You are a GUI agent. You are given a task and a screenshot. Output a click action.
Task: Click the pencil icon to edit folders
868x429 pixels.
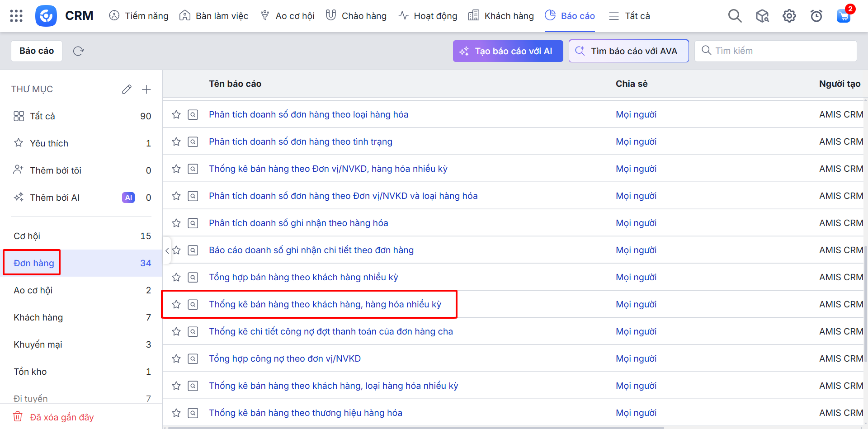click(x=127, y=90)
